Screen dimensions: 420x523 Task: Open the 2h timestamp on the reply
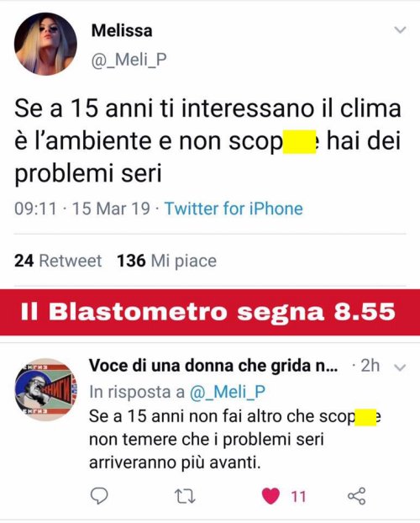pos(370,366)
